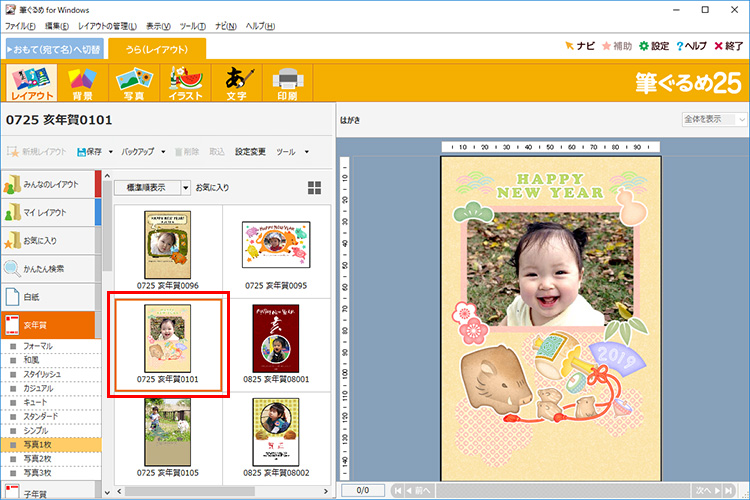Open かんたん検索 quick search

click(48, 268)
